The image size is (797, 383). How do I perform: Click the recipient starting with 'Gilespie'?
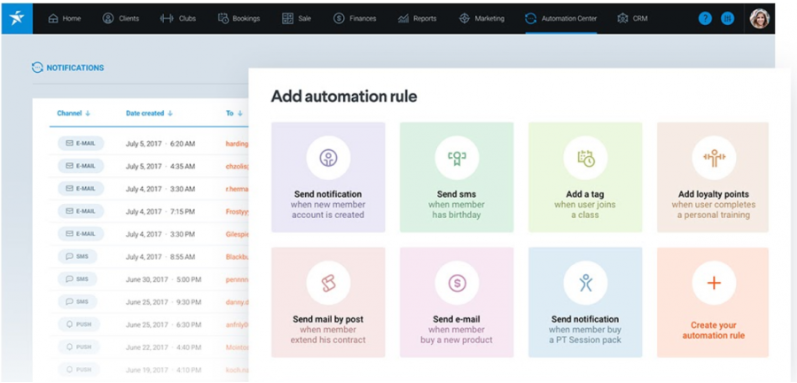coord(237,234)
